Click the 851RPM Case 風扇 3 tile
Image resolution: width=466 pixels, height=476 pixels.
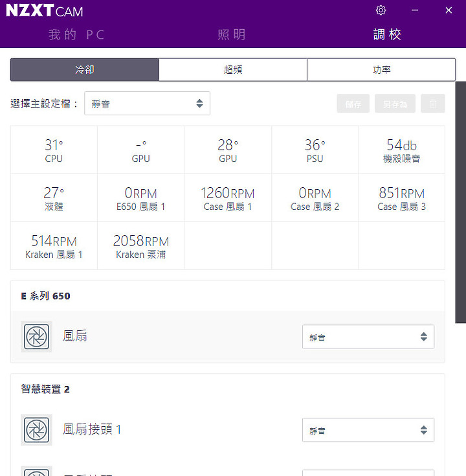pyautogui.click(x=402, y=198)
